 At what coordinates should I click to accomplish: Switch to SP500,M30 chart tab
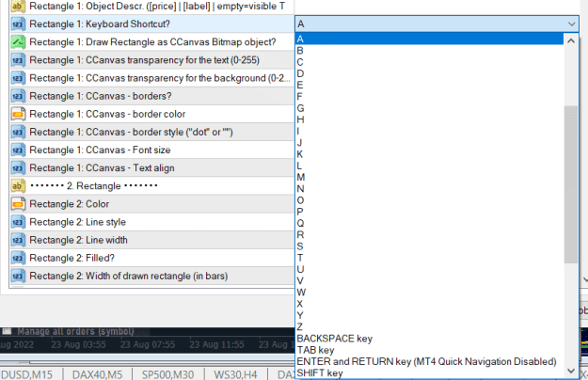point(167,374)
